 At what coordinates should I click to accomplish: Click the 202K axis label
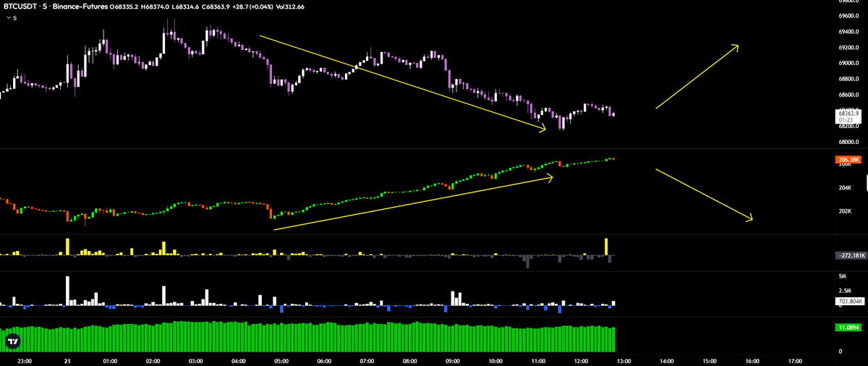click(844, 211)
